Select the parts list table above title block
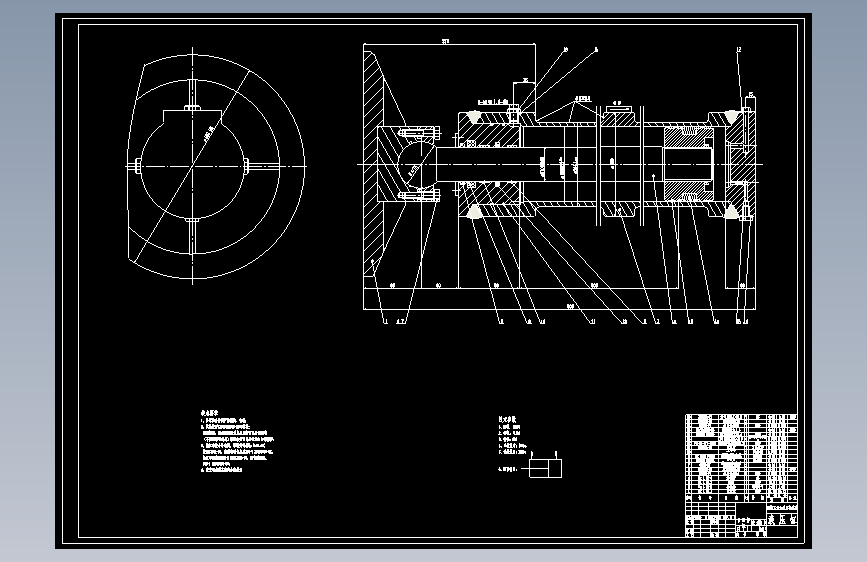The height and width of the screenshot is (562, 867). pos(741,458)
